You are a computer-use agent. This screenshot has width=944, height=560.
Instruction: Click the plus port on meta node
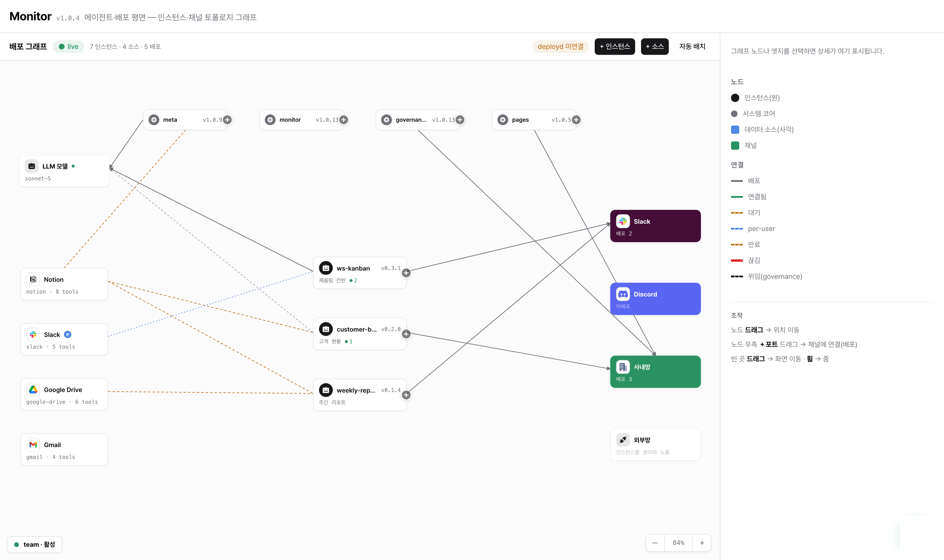(227, 120)
